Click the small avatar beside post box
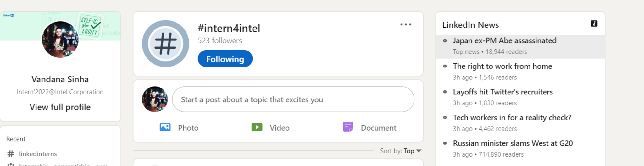The height and width of the screenshot is (166, 644). point(155,99)
